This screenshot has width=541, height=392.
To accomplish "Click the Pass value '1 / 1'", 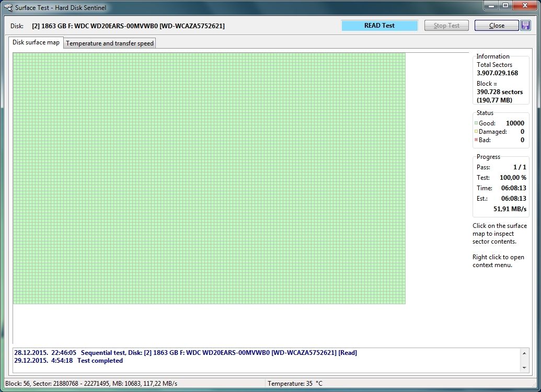I will 520,167.
